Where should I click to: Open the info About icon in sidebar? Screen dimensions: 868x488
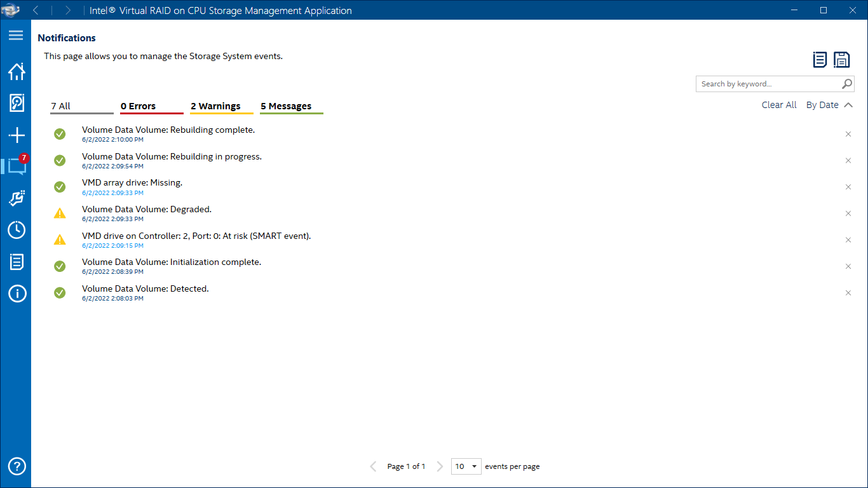17,294
